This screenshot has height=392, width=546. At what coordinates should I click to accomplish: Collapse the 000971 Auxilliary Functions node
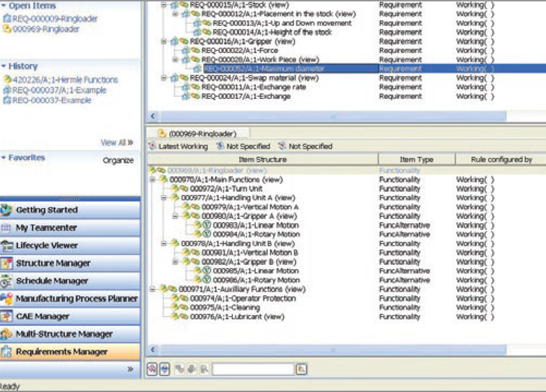[x=152, y=289]
